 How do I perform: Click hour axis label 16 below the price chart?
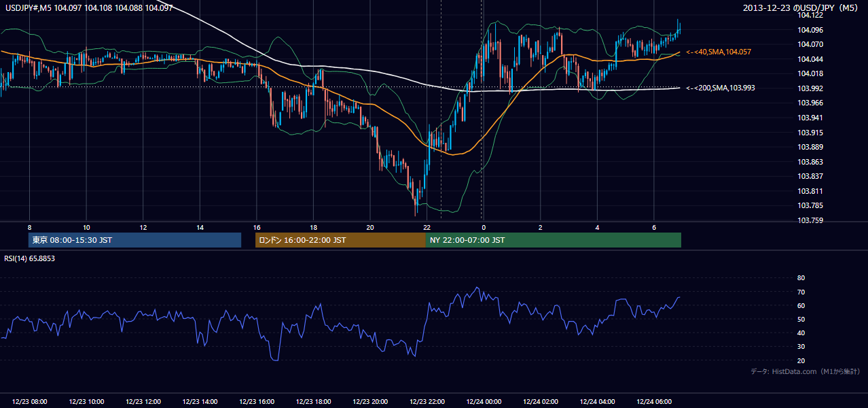[257, 227]
